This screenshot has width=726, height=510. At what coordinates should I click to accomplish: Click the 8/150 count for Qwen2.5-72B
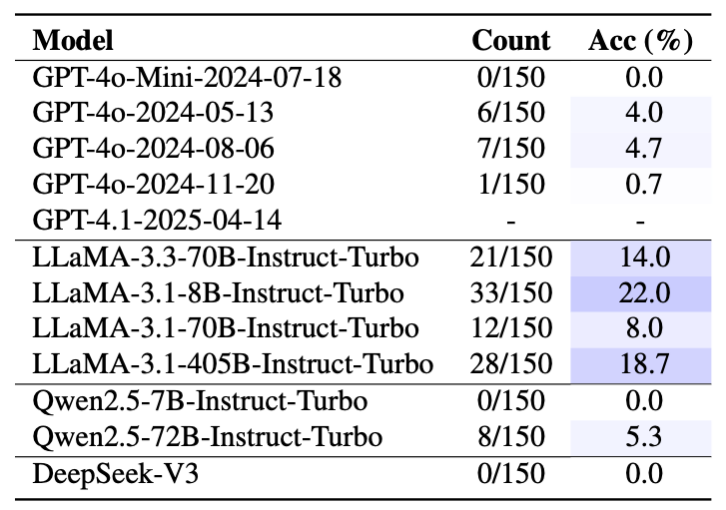coord(511,437)
